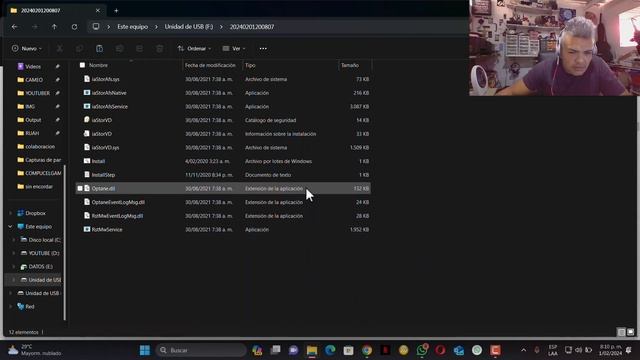Open the Output folder in sidebar
Image resolution: width=640 pixels, height=360 pixels.
33,120
